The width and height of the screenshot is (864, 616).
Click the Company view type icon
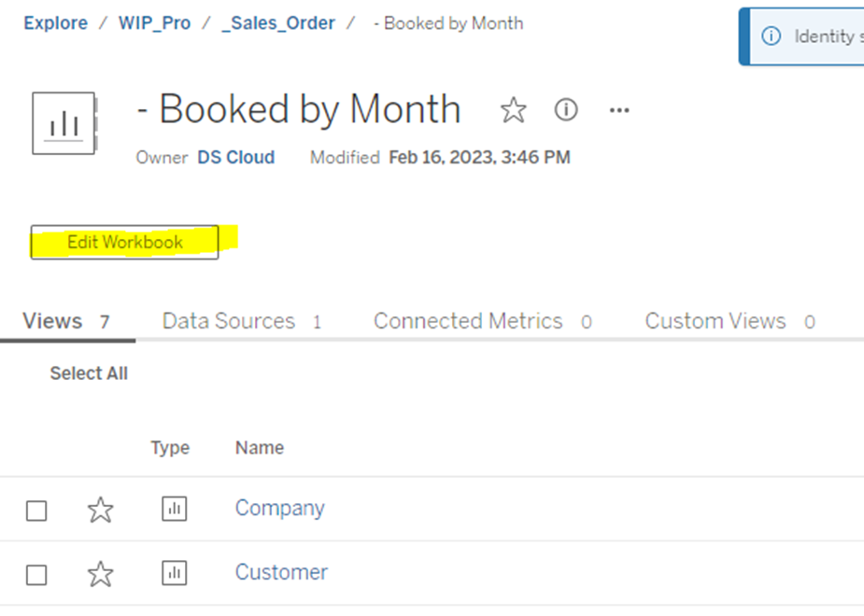174,509
